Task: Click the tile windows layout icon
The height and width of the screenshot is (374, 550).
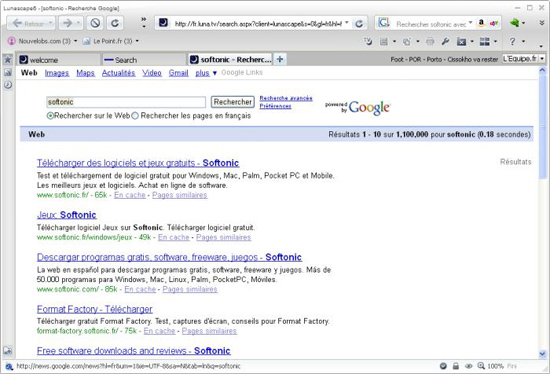Action: 484,41
